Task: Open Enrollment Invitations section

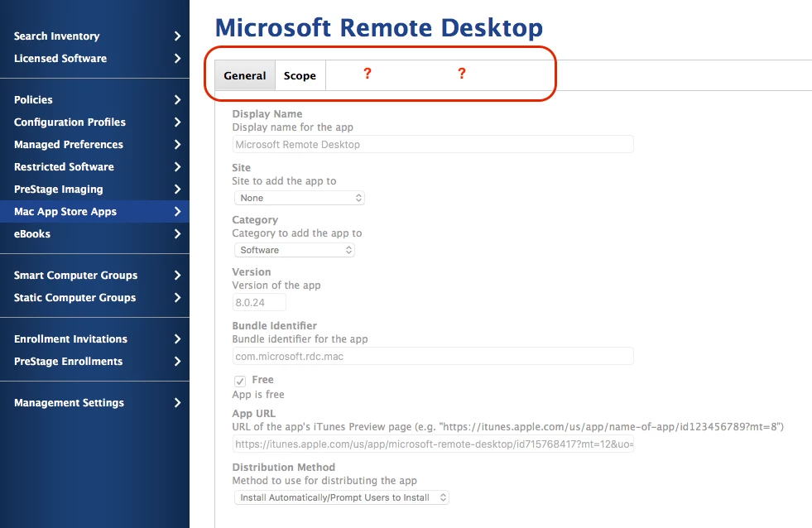Action: [94, 339]
